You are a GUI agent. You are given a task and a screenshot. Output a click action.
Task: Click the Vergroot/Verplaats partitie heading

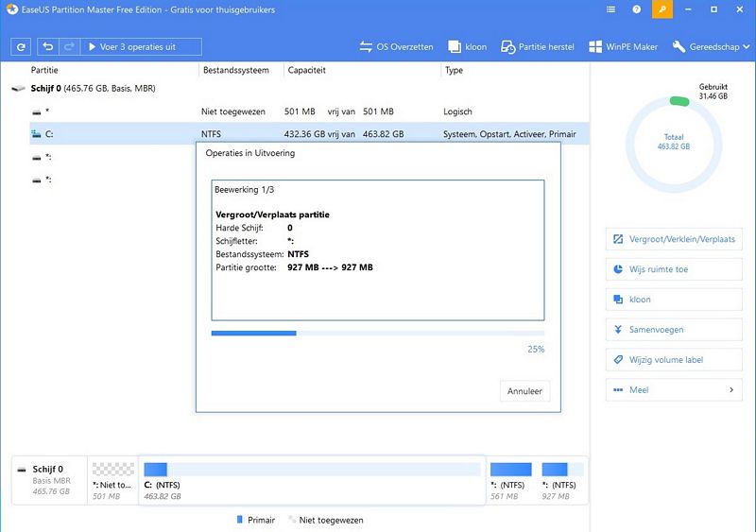272,215
